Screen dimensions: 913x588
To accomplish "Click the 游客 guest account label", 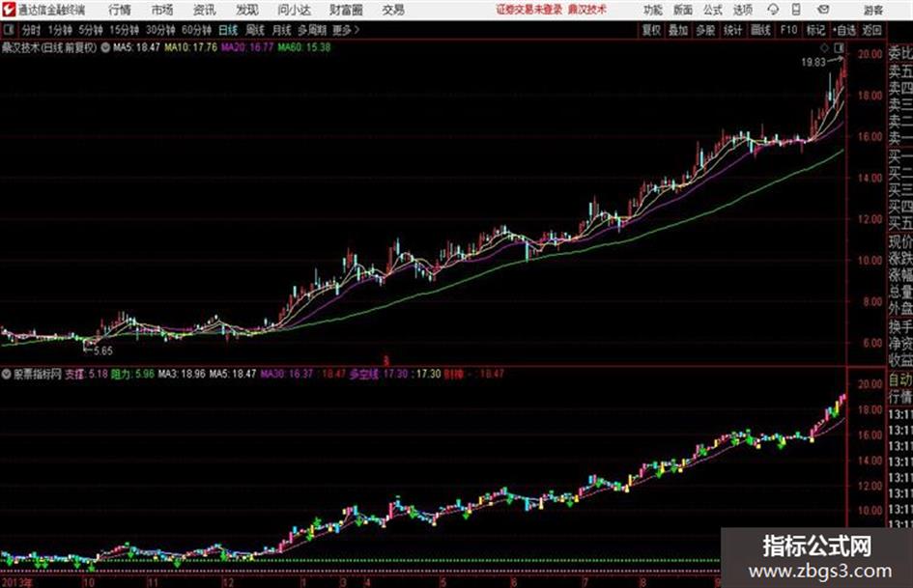I will (x=873, y=10).
